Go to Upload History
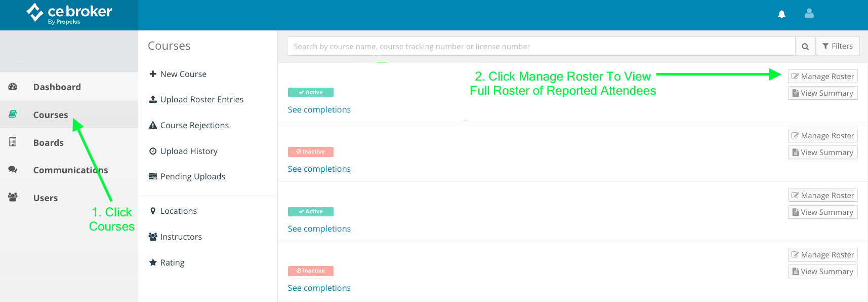The image size is (868, 302). coord(189,151)
